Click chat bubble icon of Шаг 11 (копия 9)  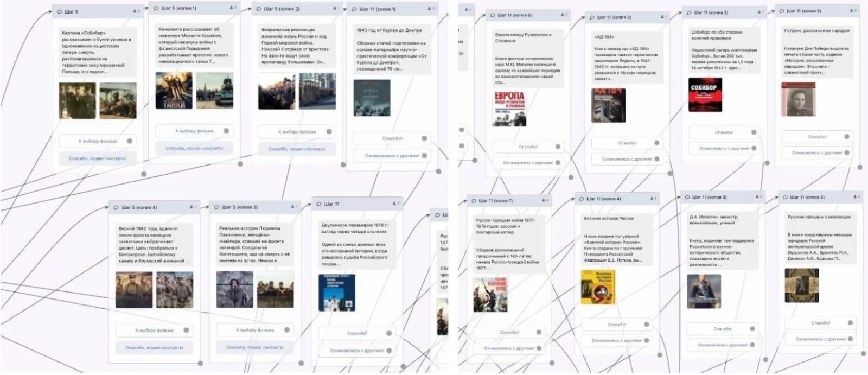click(x=782, y=11)
